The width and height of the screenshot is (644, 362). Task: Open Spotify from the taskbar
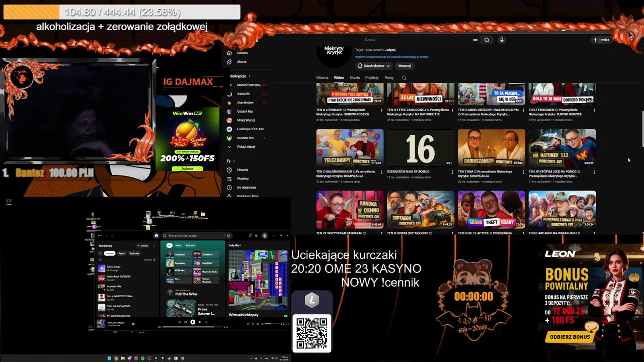(143, 358)
